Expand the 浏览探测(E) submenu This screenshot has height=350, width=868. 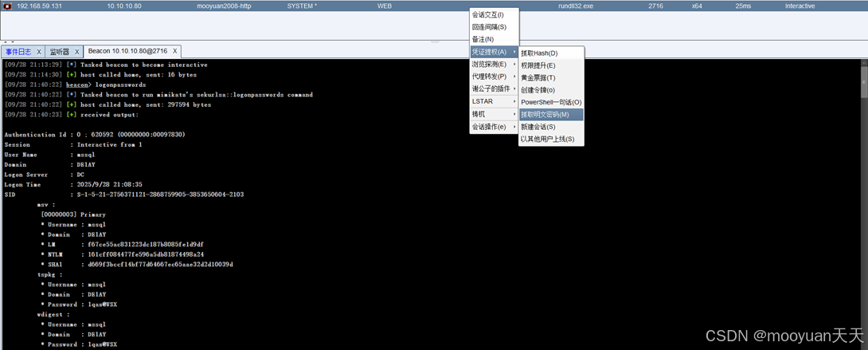click(x=494, y=65)
